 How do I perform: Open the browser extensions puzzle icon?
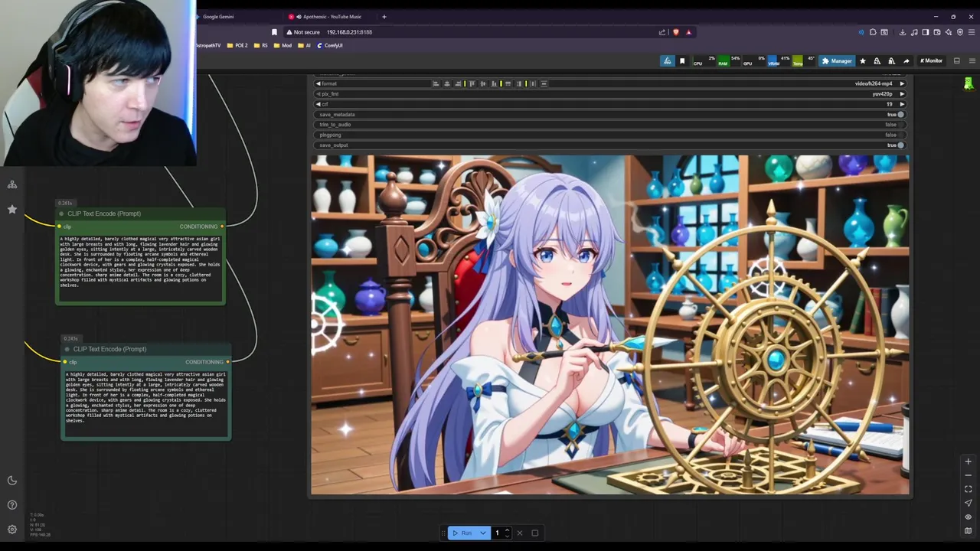pos(873,32)
